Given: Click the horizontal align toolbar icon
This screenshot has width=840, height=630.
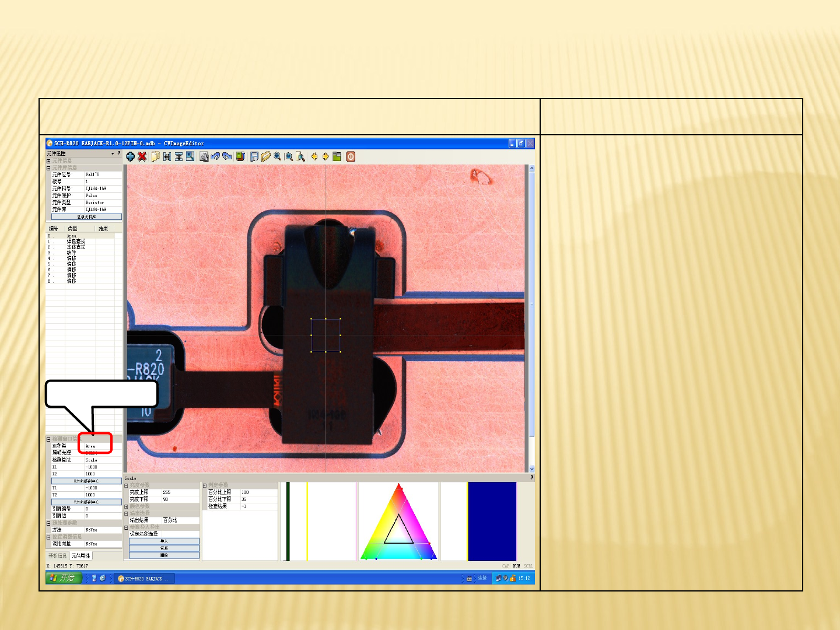Looking at the screenshot, I should (x=167, y=156).
